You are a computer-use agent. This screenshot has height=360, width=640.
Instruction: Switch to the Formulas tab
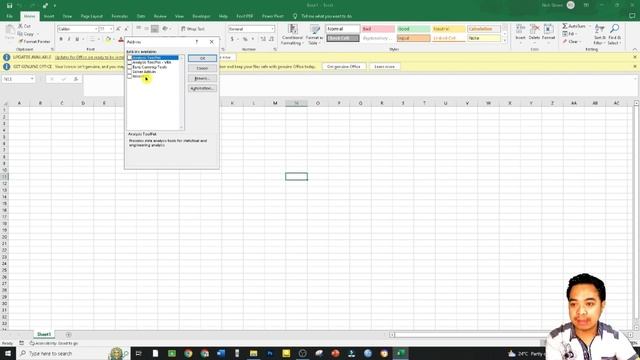click(x=120, y=16)
